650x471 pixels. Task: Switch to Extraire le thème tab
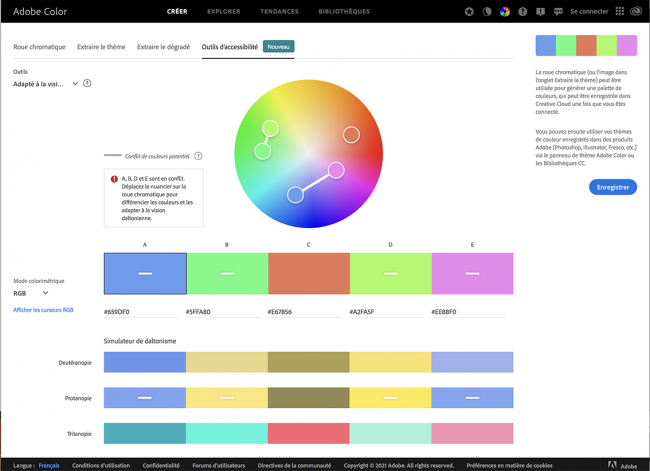click(101, 47)
